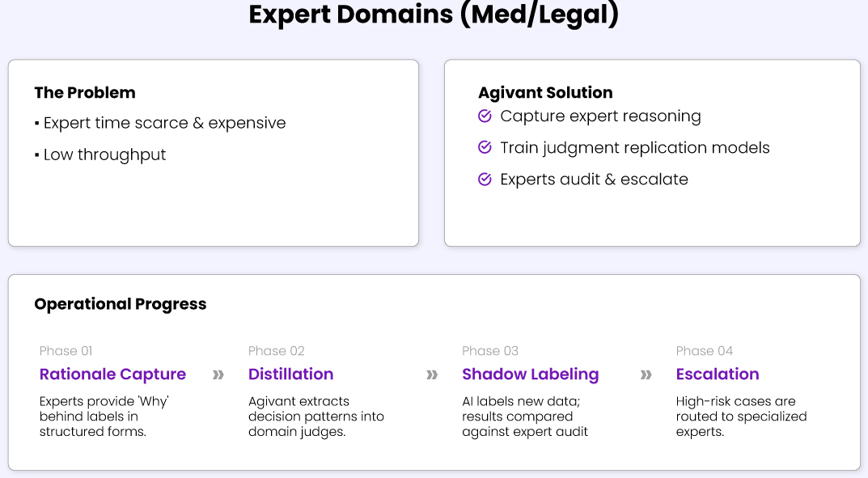The height and width of the screenshot is (478, 868).
Task: Click the double-chevron arrow after Distillation
Action: pos(432,374)
